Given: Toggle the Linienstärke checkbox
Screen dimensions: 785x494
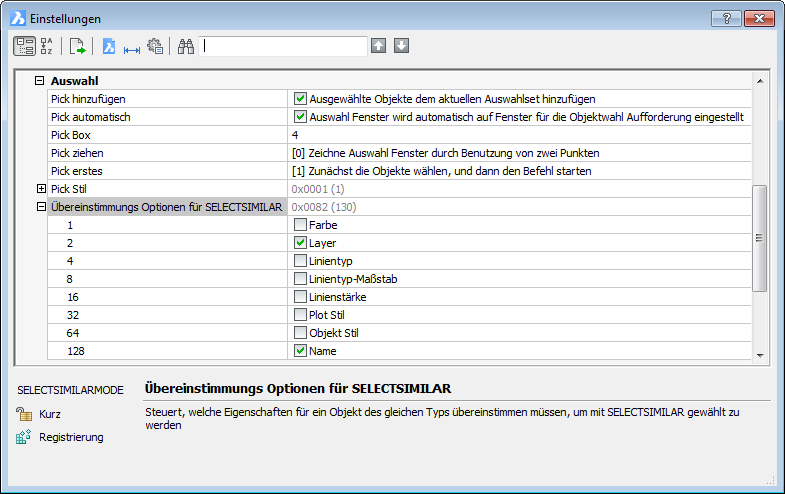Looking at the screenshot, I should coord(300,297).
